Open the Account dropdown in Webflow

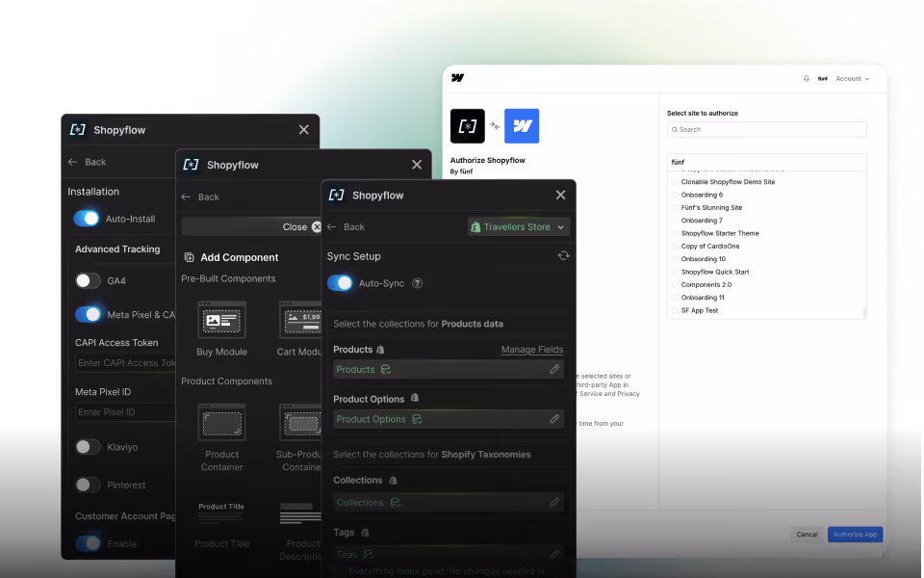point(852,78)
